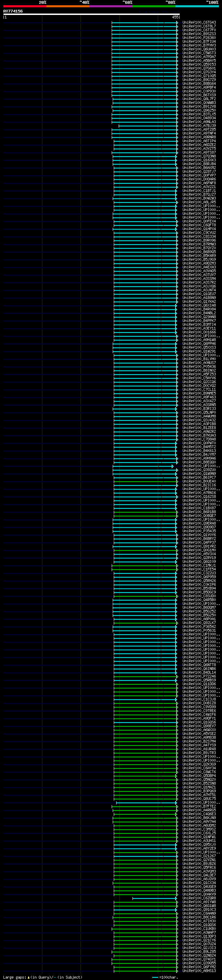Viewport: 222px width, 980px height.
Task: Select the UniRef100_B2ICI6 label
Action: pyautogui.click(x=199, y=485)
